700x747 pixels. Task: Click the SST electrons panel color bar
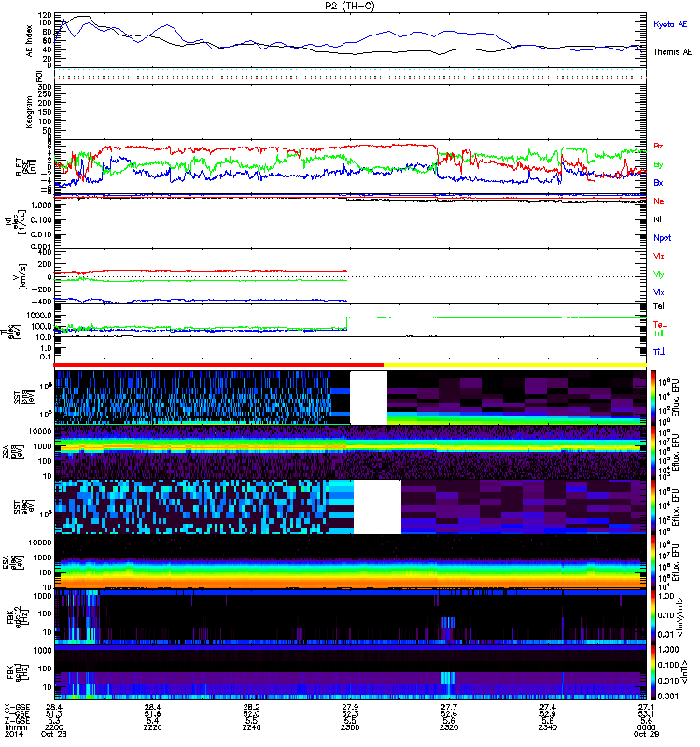[653, 507]
